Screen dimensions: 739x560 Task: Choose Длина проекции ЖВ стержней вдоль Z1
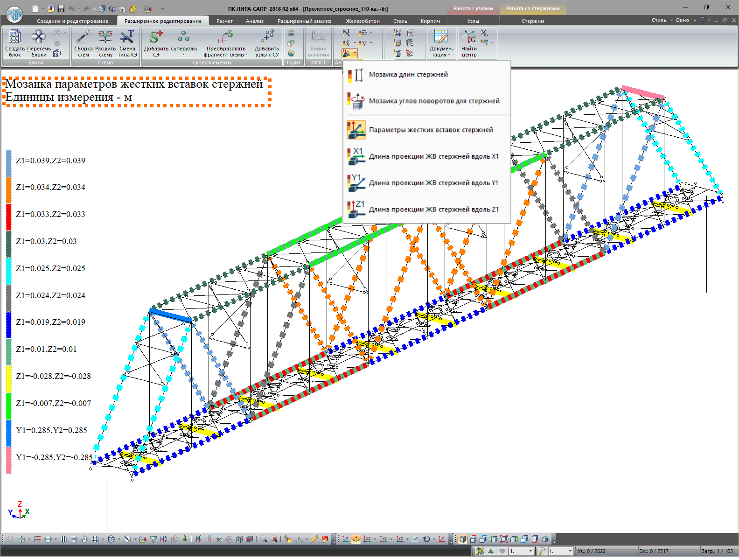pos(433,210)
